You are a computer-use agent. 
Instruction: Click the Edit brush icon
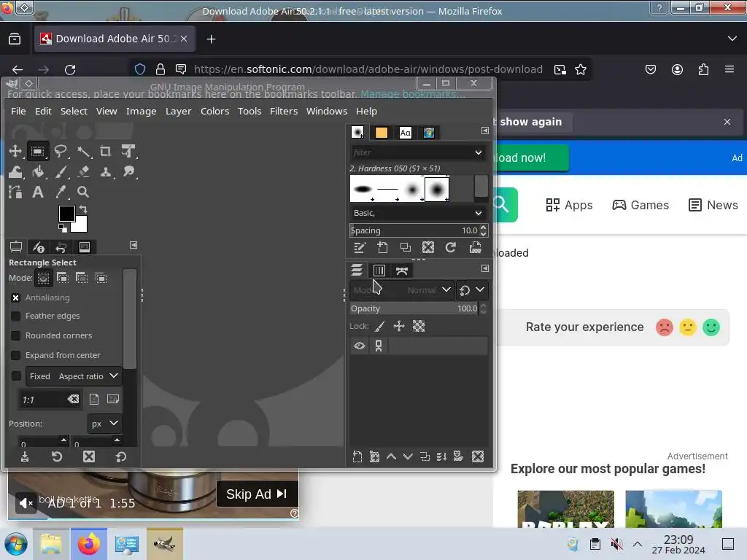359,248
